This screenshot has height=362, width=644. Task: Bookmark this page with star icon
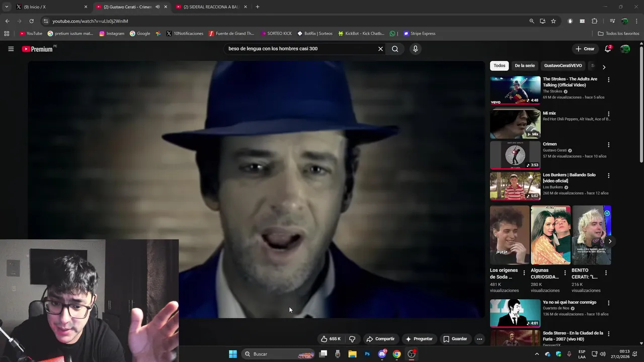coord(553,21)
